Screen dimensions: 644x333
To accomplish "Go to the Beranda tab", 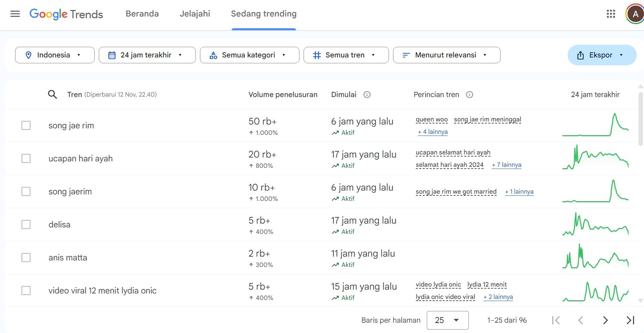I will pyautogui.click(x=142, y=14).
